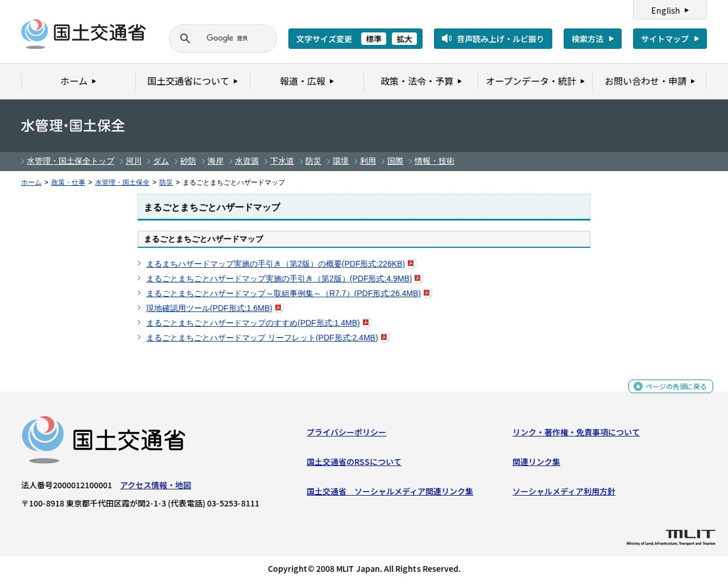Set text size to 標準
The image size is (728, 586).
(x=373, y=39)
